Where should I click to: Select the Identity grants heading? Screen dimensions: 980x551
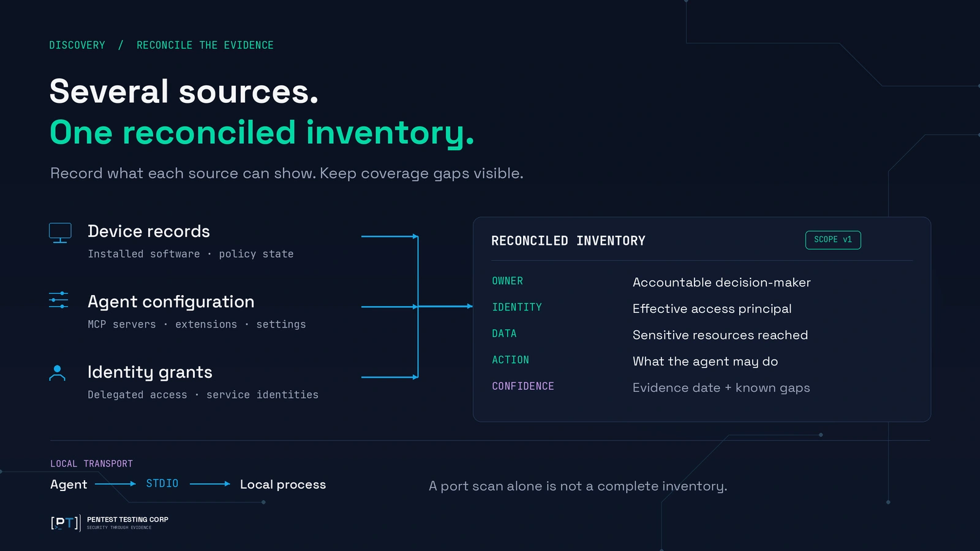pos(150,372)
